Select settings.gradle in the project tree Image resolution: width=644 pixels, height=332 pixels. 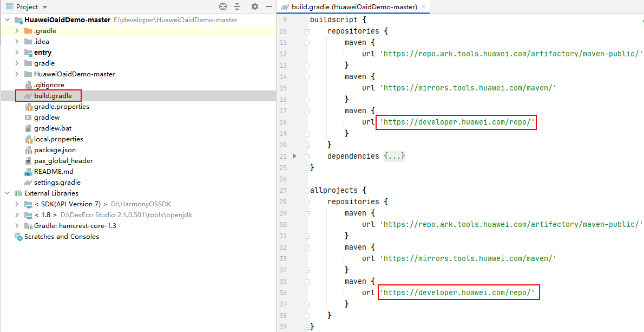[57, 183]
